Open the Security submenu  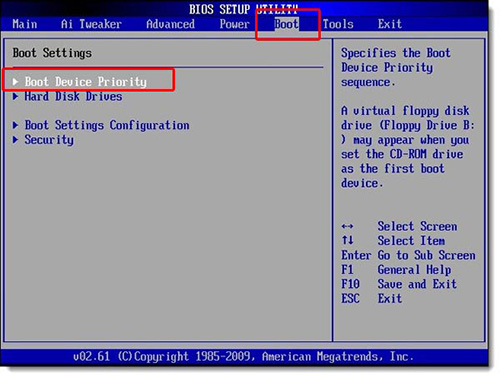(x=49, y=140)
